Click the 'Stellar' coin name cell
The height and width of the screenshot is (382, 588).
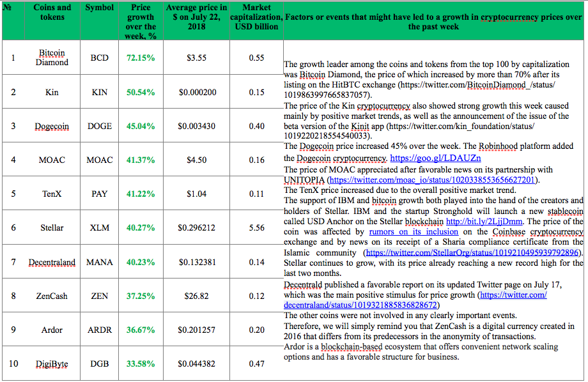[x=52, y=227]
